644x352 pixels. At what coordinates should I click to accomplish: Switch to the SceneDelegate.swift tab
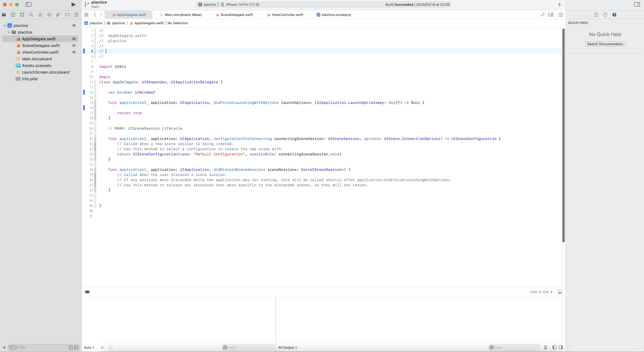click(237, 15)
